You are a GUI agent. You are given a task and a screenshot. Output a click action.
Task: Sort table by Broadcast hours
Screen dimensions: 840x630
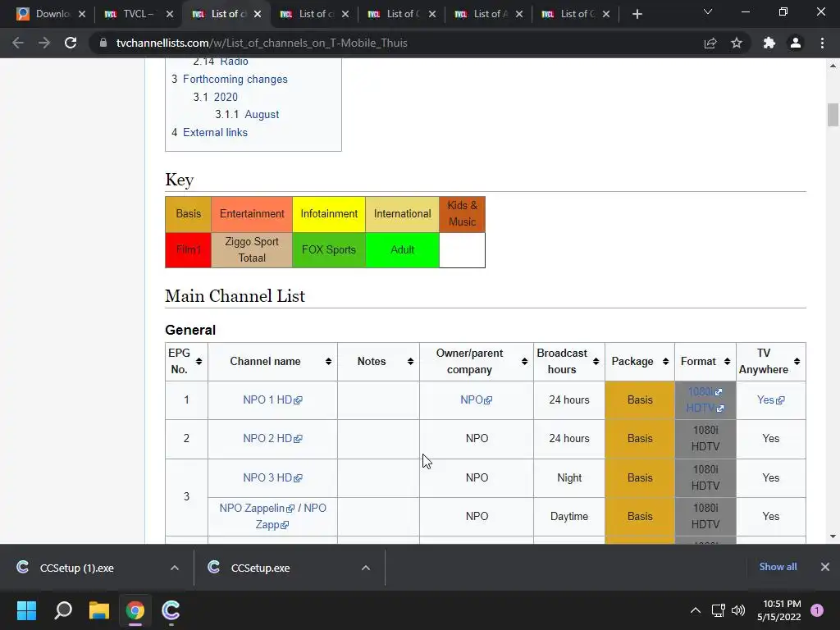point(596,362)
